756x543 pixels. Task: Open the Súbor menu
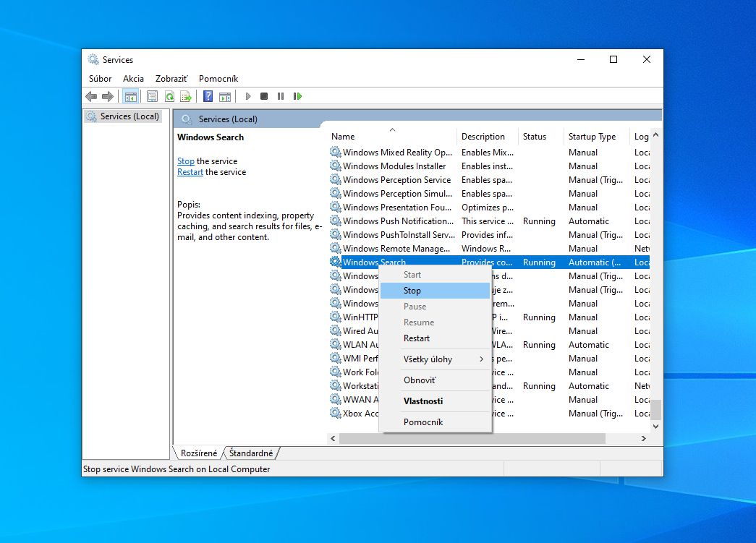tap(100, 79)
